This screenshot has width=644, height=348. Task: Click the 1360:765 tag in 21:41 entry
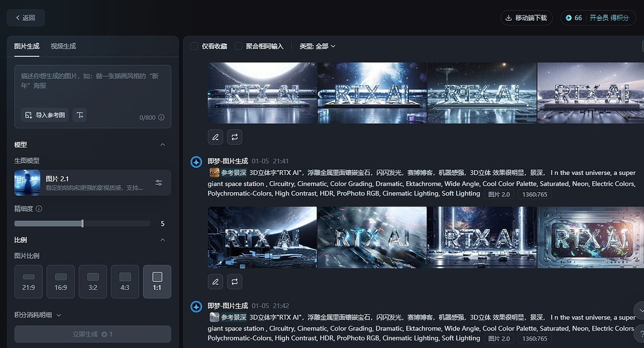point(535,194)
